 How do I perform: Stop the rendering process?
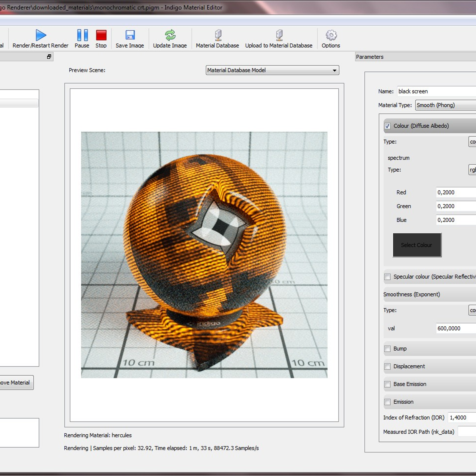point(101,35)
